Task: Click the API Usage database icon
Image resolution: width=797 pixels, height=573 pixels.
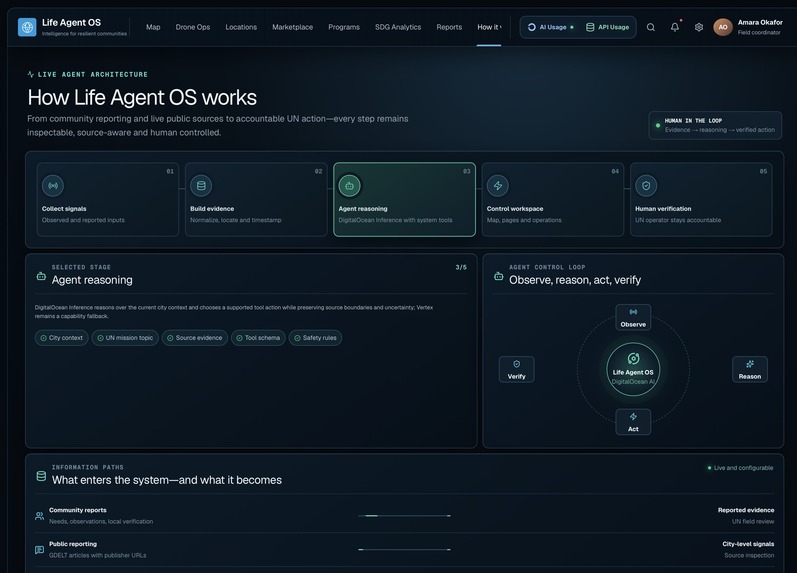Action: pos(590,27)
